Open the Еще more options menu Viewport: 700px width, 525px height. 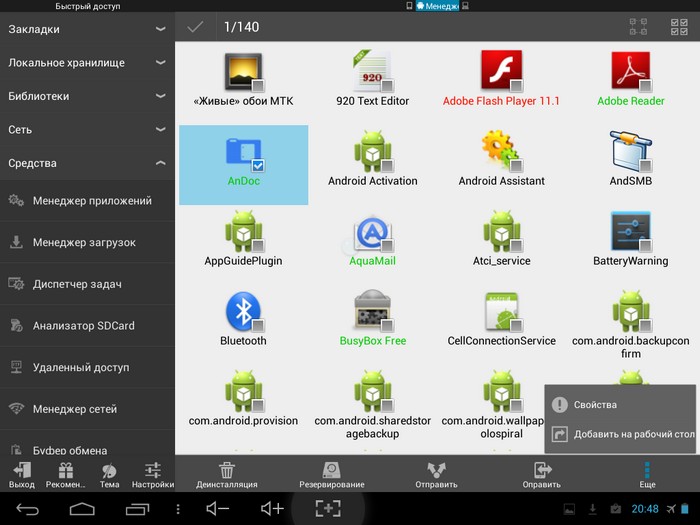tap(647, 475)
